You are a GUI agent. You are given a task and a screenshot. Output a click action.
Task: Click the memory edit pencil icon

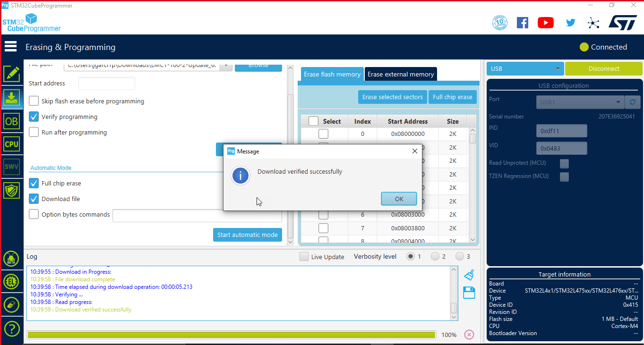(11, 74)
